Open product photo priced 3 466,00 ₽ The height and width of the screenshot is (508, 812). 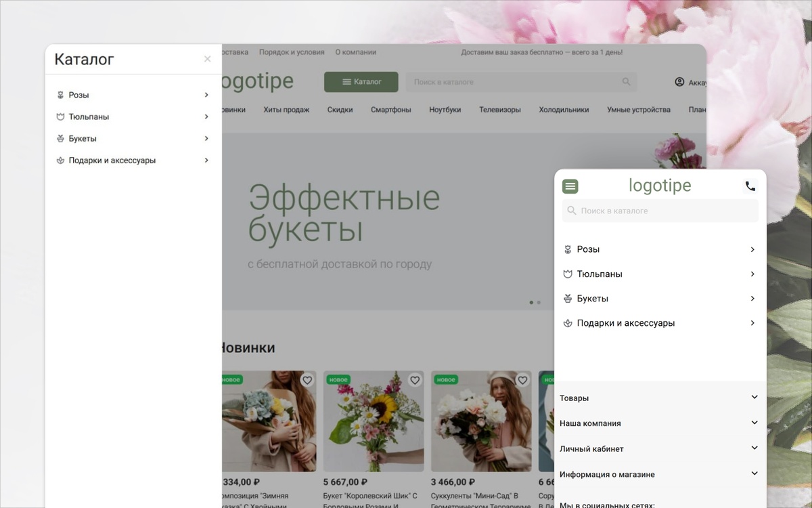tap(481, 421)
